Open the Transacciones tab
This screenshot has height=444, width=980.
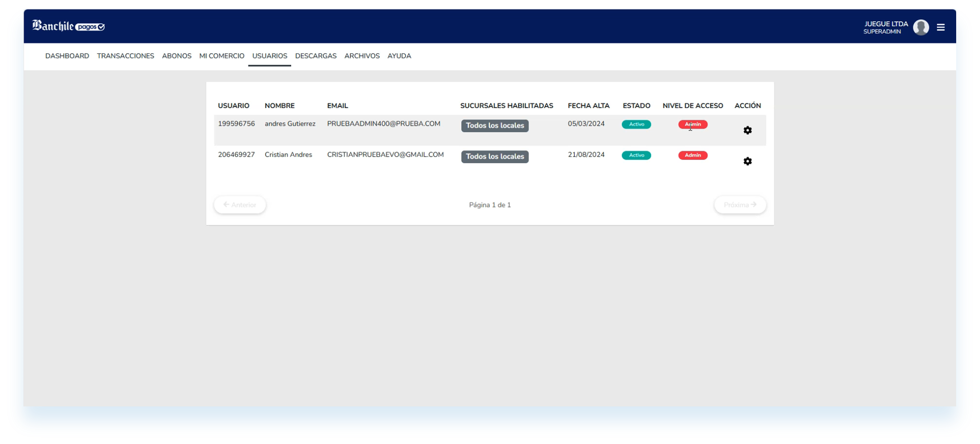click(x=125, y=56)
